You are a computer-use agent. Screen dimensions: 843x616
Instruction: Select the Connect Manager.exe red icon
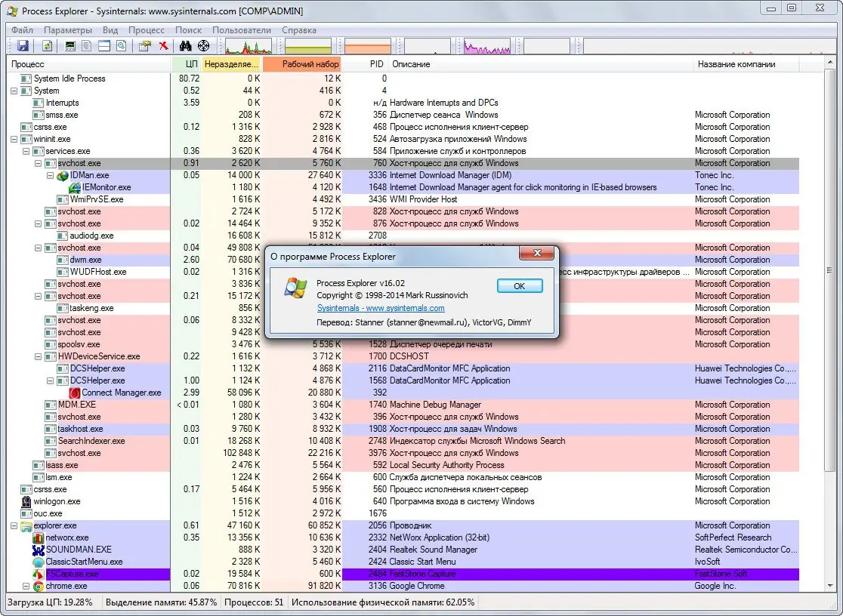[75, 393]
